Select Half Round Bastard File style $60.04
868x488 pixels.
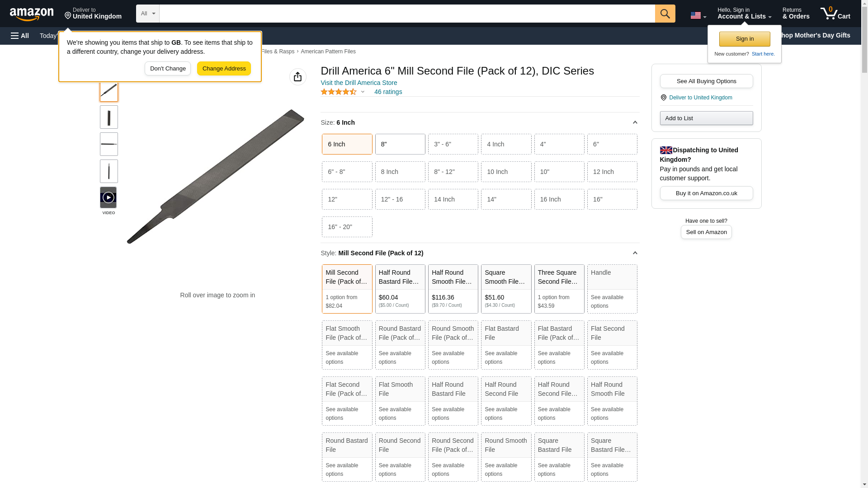click(400, 289)
